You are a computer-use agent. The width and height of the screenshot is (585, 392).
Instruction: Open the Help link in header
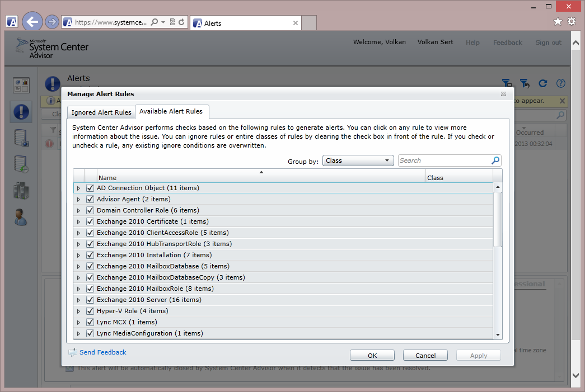point(472,42)
